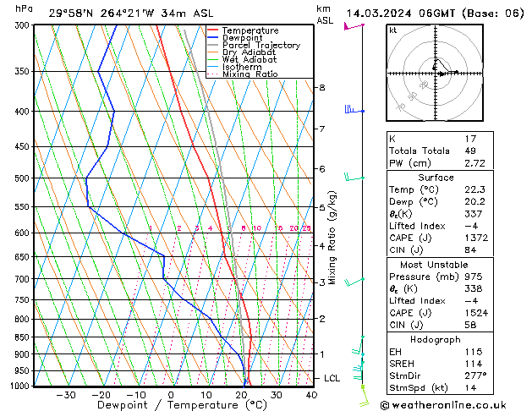Click the vertical Mixing Ratio (g/kg) axis title

[332, 238]
